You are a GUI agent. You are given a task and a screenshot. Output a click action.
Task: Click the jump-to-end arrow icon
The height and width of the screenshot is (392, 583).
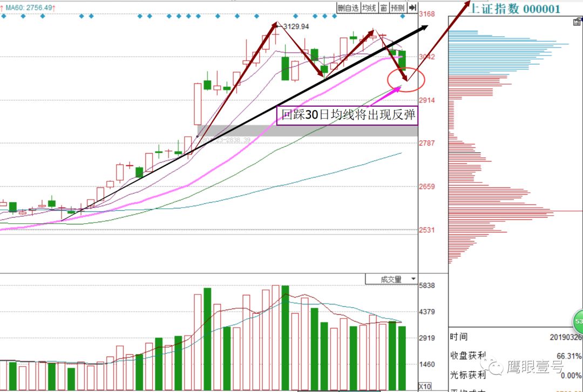(x=412, y=8)
